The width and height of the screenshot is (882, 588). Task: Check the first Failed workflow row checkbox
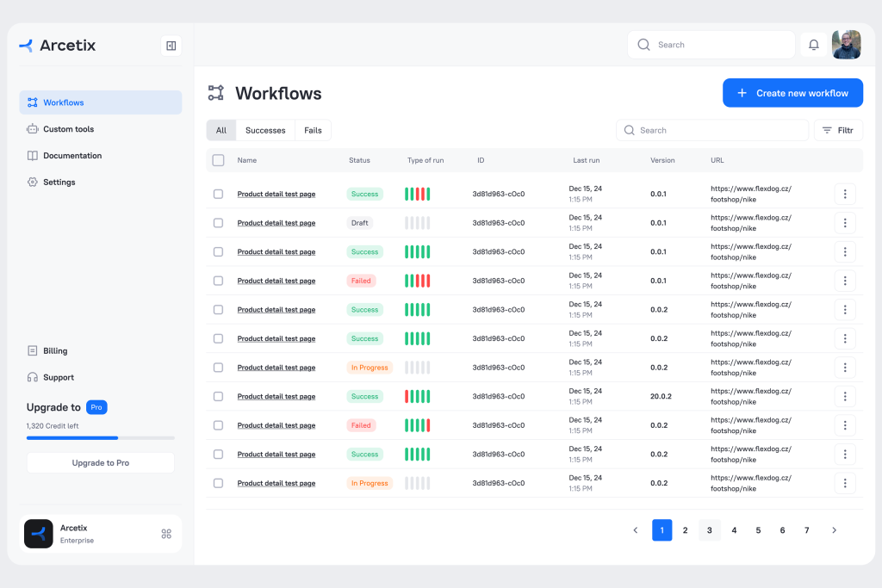218,281
